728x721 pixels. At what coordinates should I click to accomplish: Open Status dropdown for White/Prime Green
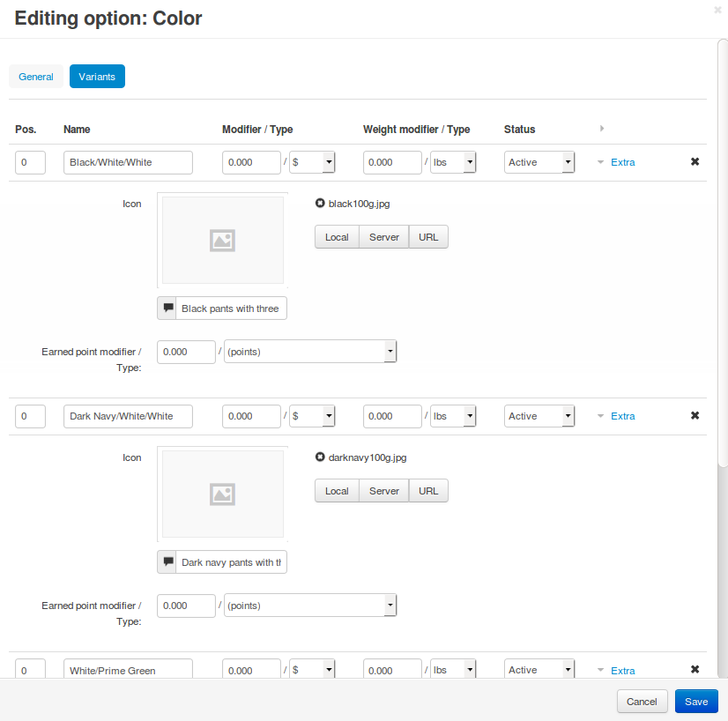539,669
